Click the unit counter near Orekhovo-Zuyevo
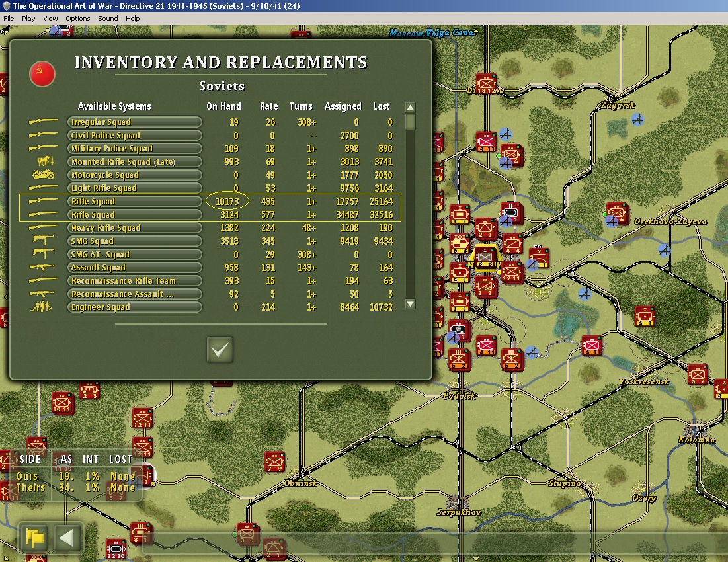 click(617, 214)
